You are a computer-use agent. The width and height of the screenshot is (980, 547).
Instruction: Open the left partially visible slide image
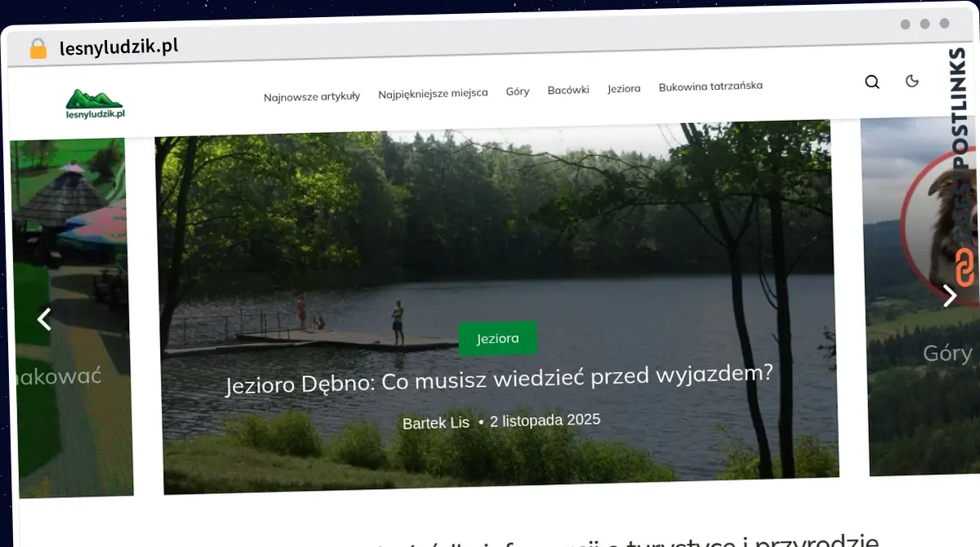click(72, 317)
